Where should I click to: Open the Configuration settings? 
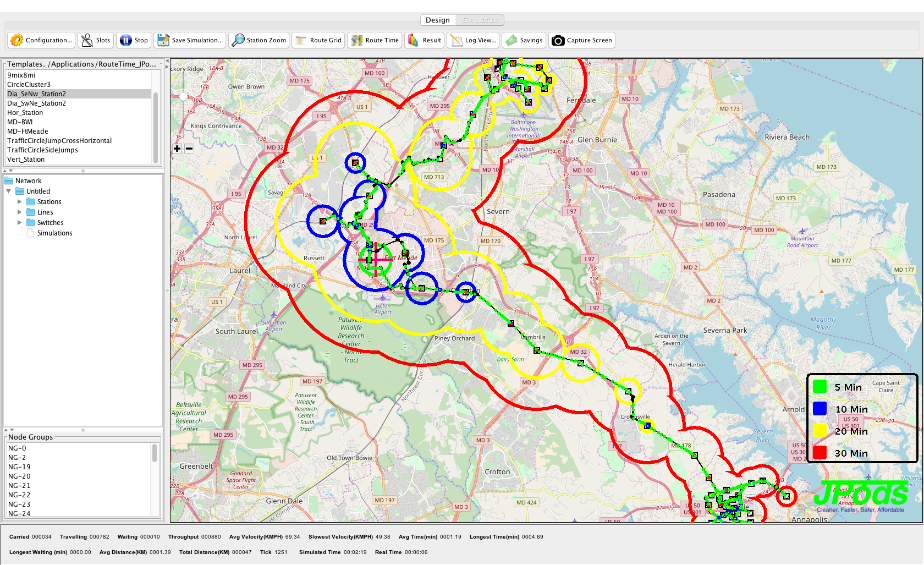point(42,40)
